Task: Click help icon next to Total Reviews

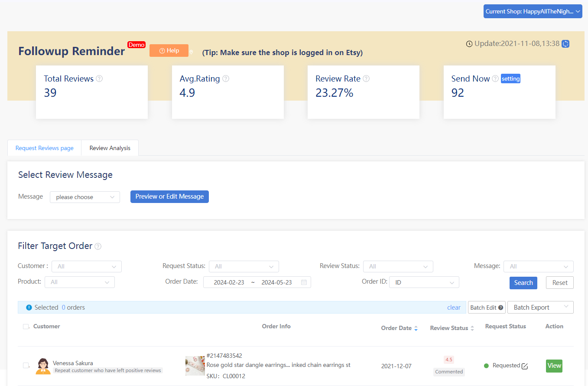Action: pyautogui.click(x=99, y=79)
